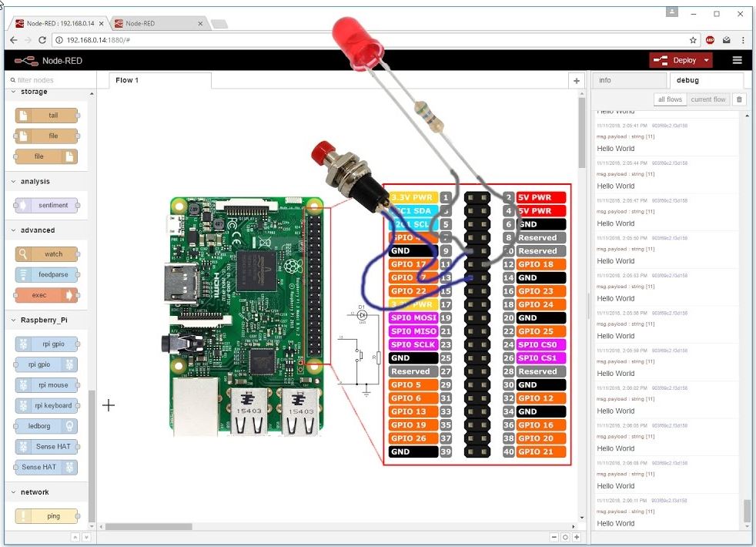756x547 pixels.
Task: Zoom out the canvas with minus
Action: pyautogui.click(x=554, y=537)
